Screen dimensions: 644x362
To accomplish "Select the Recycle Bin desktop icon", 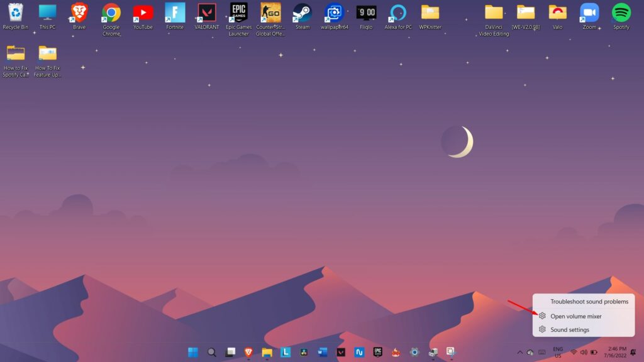I will point(16,13).
